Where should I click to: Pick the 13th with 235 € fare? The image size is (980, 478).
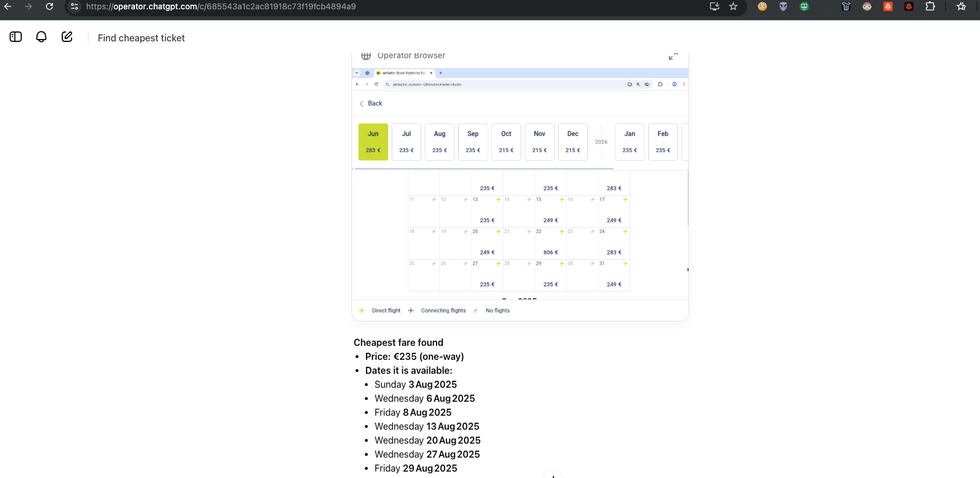tap(487, 211)
